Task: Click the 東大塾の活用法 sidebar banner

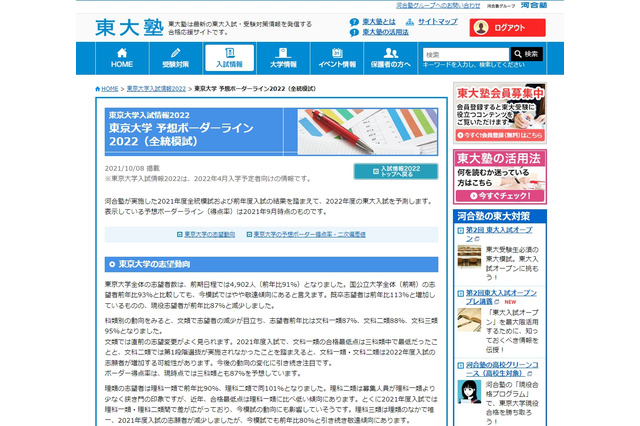Action: point(500,177)
